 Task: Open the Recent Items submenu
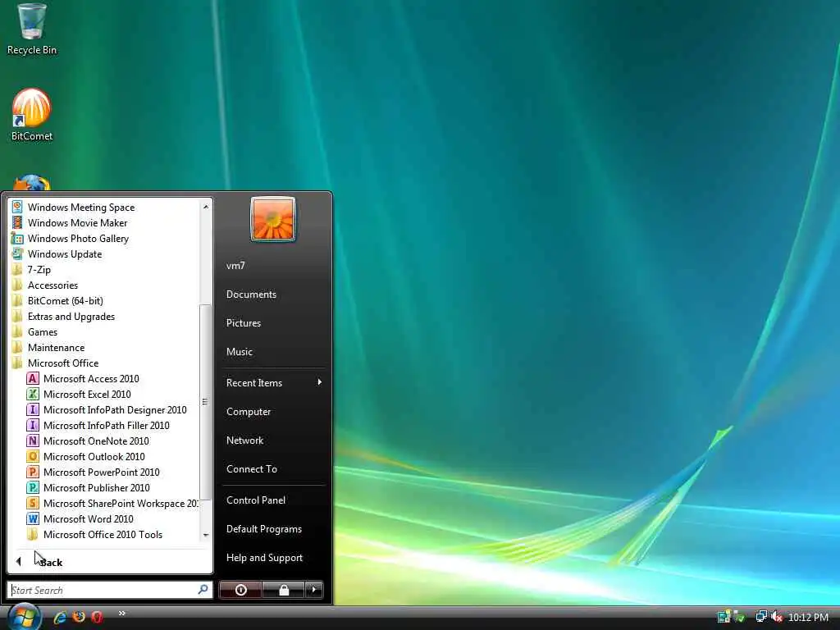click(274, 382)
